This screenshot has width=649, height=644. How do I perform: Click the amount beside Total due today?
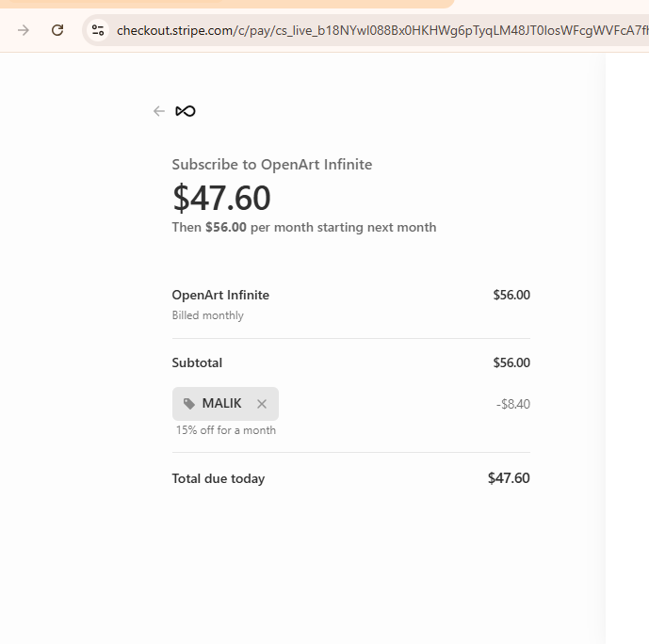(x=509, y=478)
